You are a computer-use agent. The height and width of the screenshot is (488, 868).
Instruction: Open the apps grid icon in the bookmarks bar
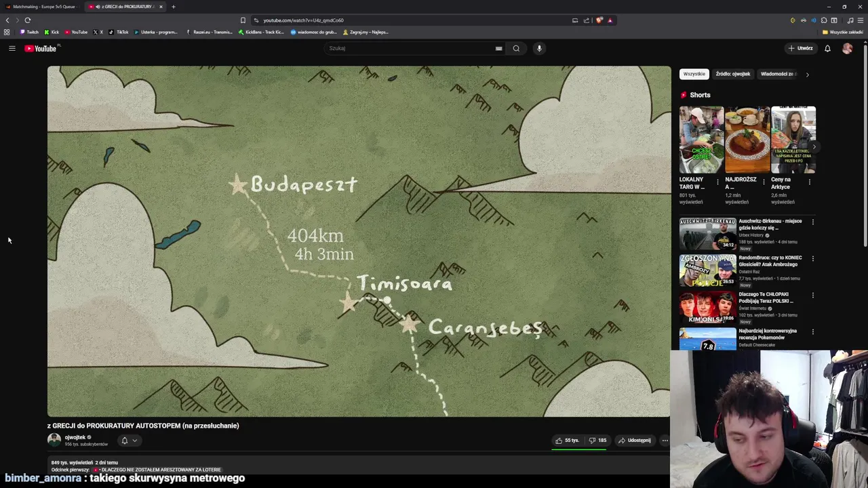pyautogui.click(x=7, y=32)
